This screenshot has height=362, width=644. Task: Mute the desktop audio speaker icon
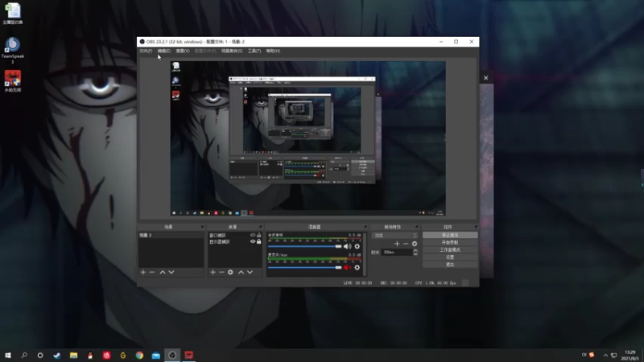[x=348, y=246]
